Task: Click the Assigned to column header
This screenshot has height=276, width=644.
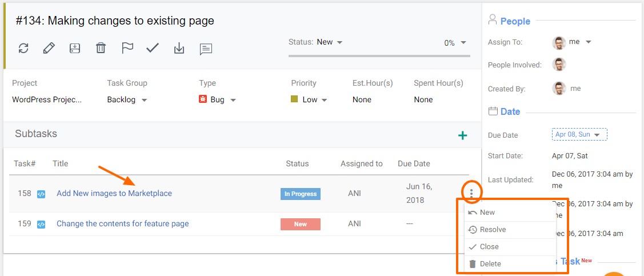Action: (361, 163)
